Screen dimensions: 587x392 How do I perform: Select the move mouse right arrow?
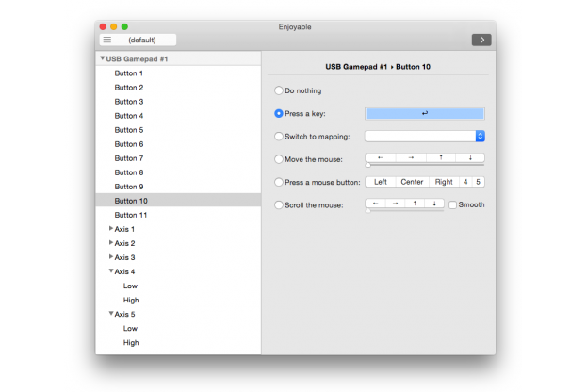point(411,157)
